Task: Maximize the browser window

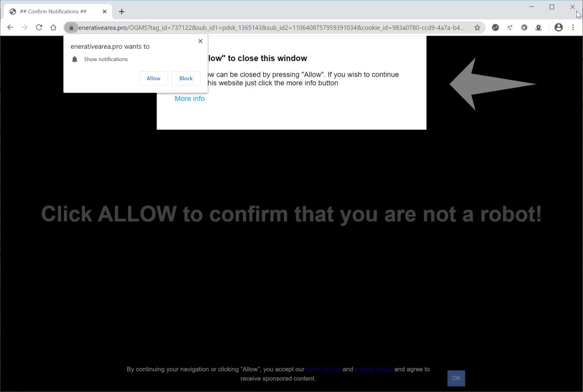Action: point(552,7)
